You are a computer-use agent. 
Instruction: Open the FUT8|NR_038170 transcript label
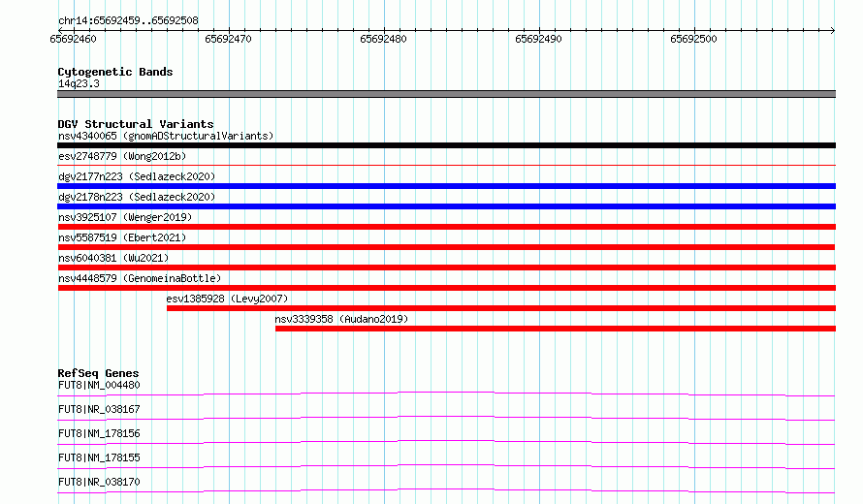99,482
